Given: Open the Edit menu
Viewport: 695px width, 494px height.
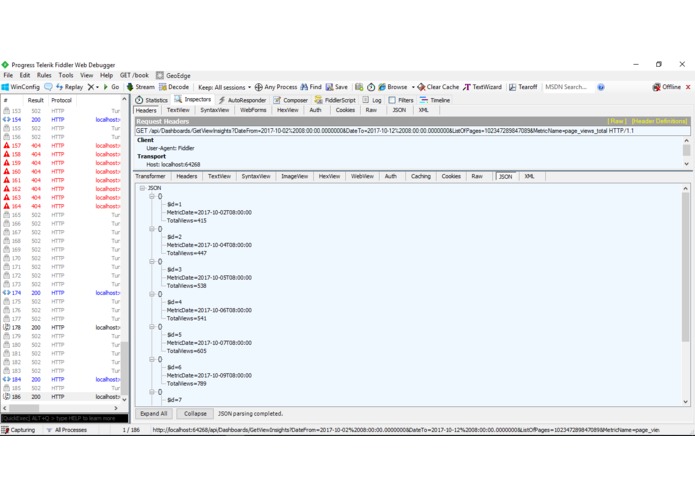Looking at the screenshot, I should point(25,75).
